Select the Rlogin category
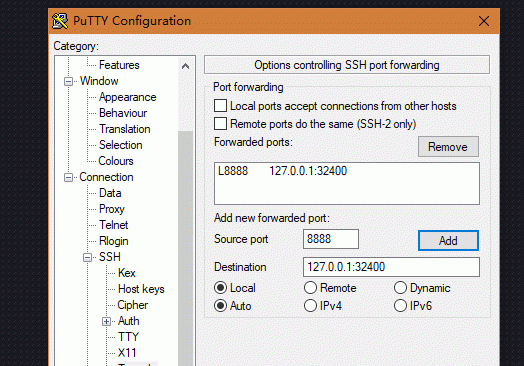Viewport: 524px width, 366px height. [114, 241]
